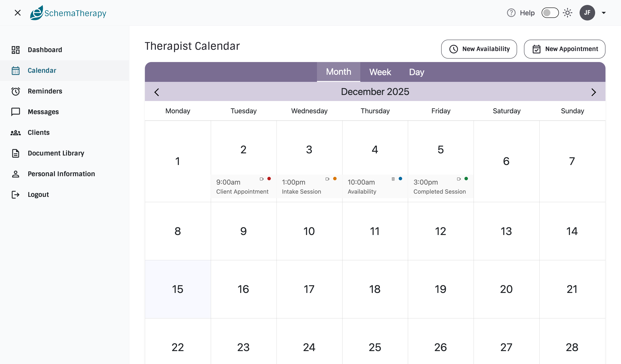This screenshot has height=364, width=621.
Task: Select December 1 on the calendar
Action: pyautogui.click(x=178, y=161)
